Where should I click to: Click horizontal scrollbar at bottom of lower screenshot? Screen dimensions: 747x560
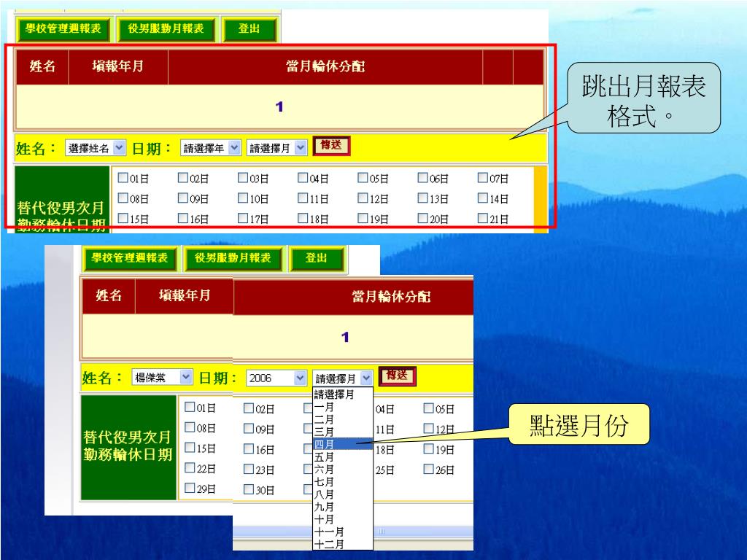[x=353, y=532]
